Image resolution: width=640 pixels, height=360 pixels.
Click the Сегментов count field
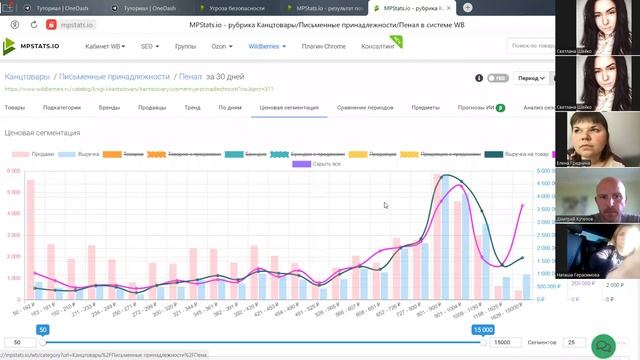coord(574,342)
